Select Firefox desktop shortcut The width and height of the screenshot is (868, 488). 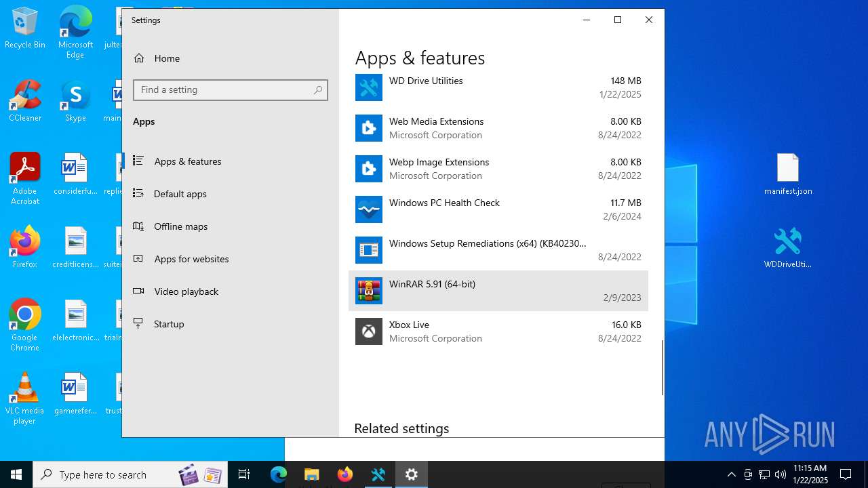[25, 247]
